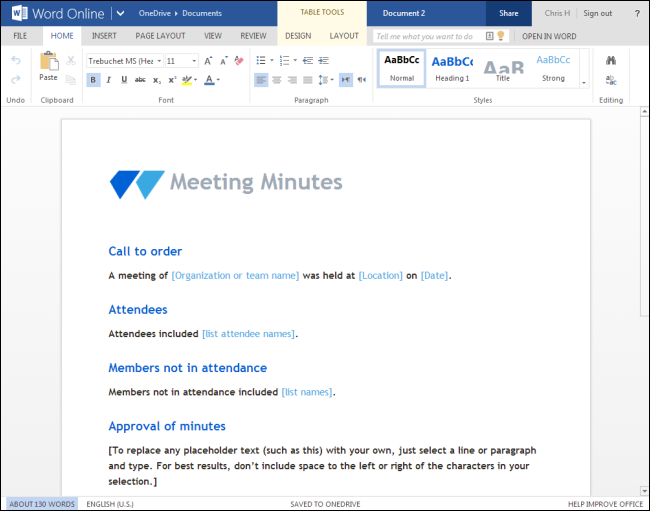Center align the paragraph

pos(277,80)
